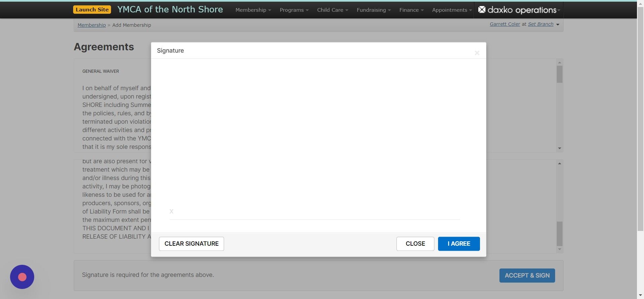Expand the user branch dropdown arrow

tap(558, 24)
